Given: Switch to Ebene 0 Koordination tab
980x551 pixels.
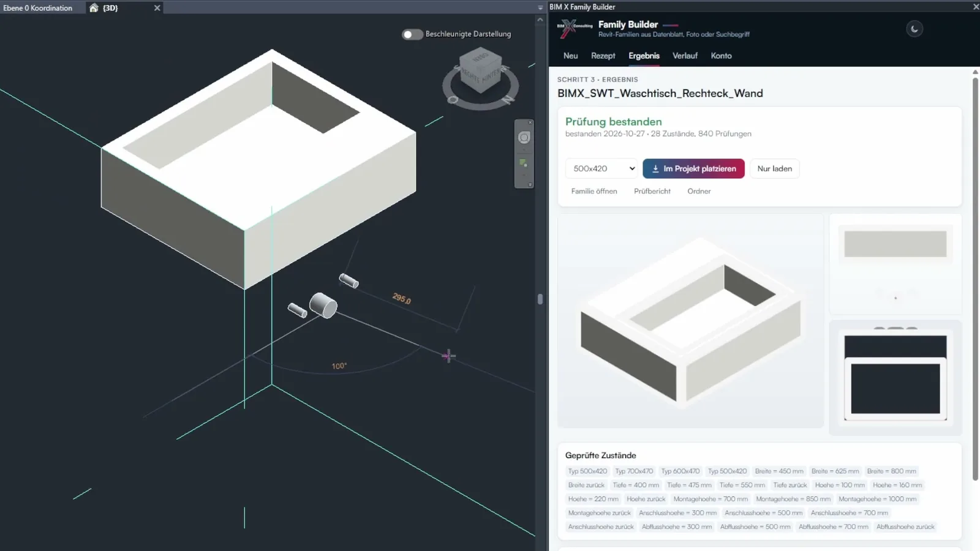Looking at the screenshot, I should tap(38, 8).
